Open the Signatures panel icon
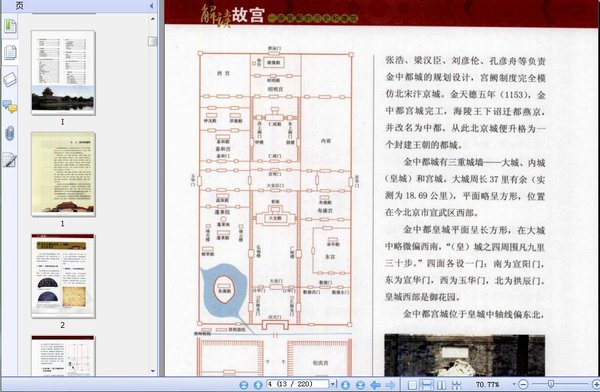 tap(10, 160)
